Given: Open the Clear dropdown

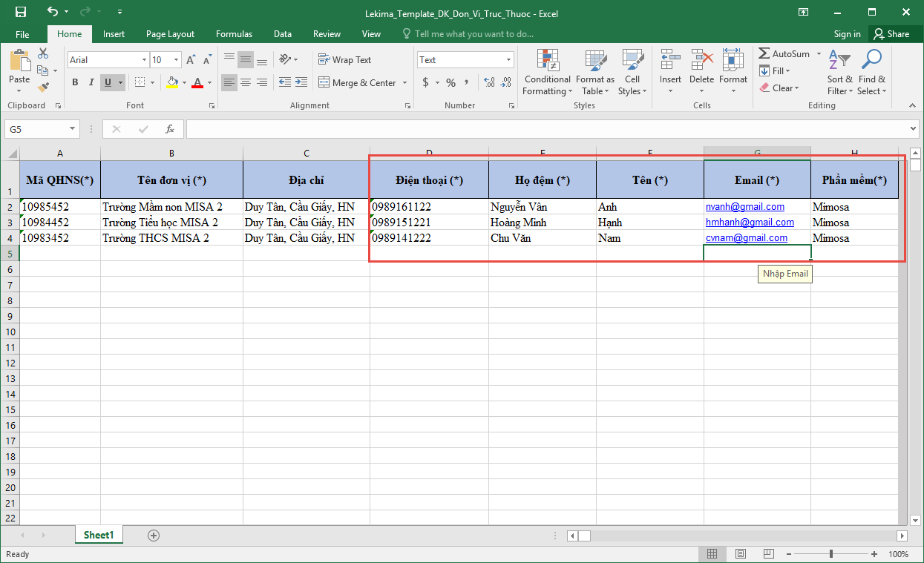Looking at the screenshot, I should pos(779,88).
